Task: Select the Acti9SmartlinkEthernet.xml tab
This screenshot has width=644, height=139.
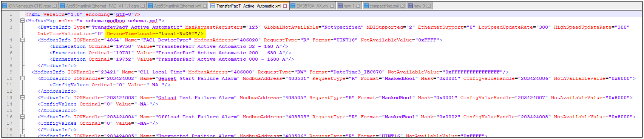Action: tap(178, 6)
